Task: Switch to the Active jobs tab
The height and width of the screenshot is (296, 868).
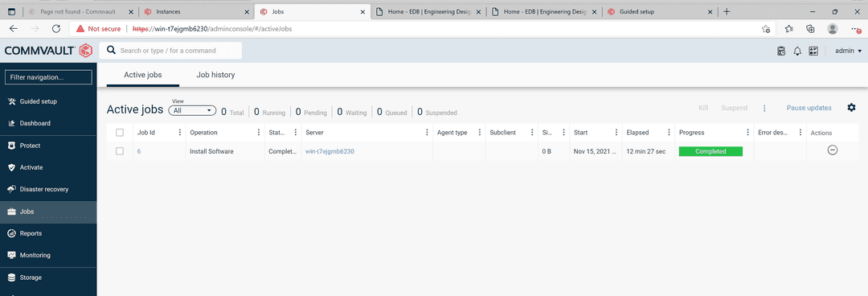Action: [x=143, y=75]
